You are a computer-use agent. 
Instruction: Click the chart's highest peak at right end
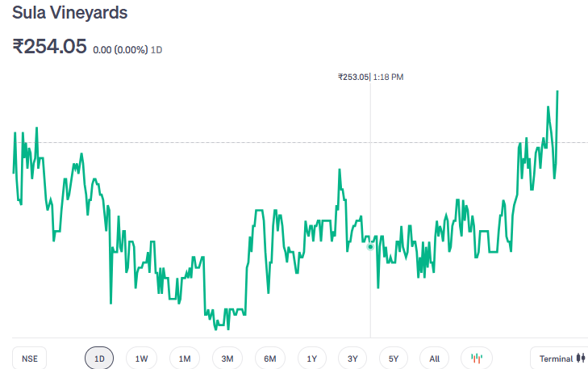557,92
